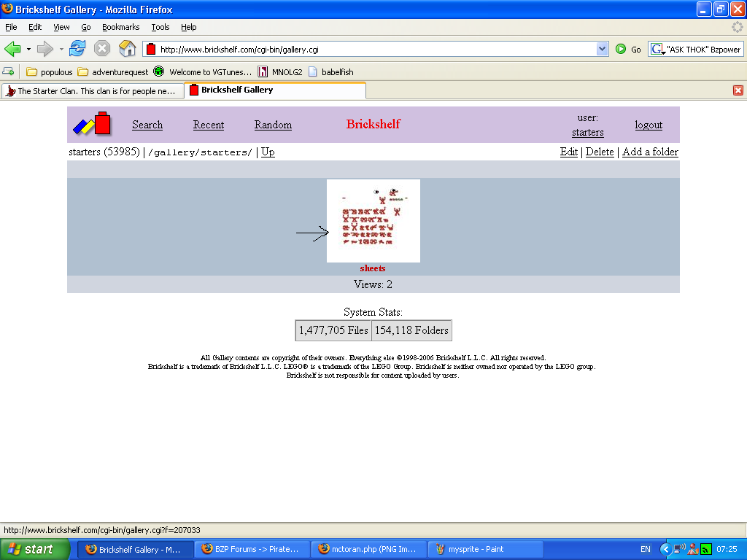Switch to Brickshelf Gallery taskbar button
The width and height of the screenshot is (747, 560).
pos(135,550)
